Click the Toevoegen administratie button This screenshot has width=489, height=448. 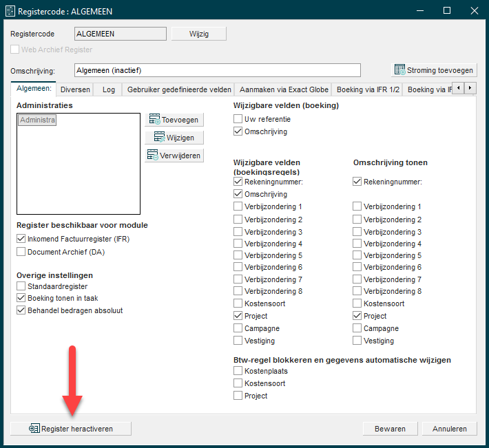(x=174, y=120)
